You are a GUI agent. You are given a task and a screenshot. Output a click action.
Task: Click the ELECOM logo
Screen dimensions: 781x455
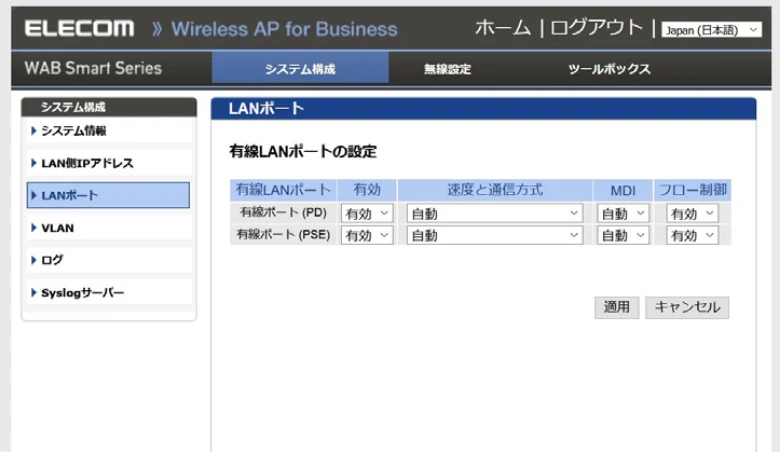point(80,28)
